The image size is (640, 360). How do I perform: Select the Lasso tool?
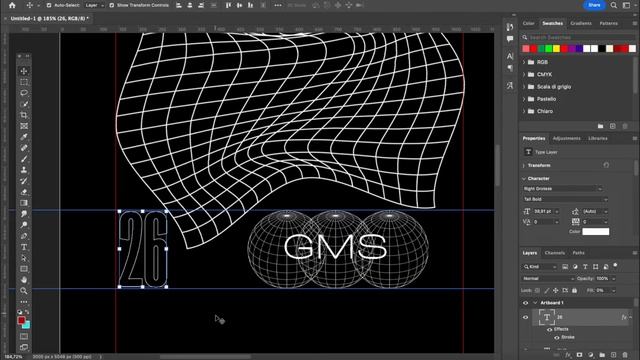[x=24, y=93]
